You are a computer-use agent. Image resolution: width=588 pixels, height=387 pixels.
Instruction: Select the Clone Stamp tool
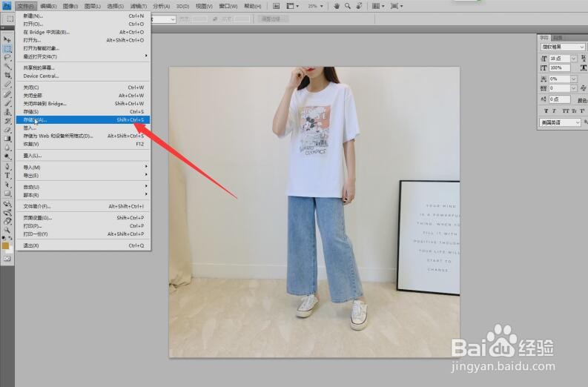tap(7, 112)
